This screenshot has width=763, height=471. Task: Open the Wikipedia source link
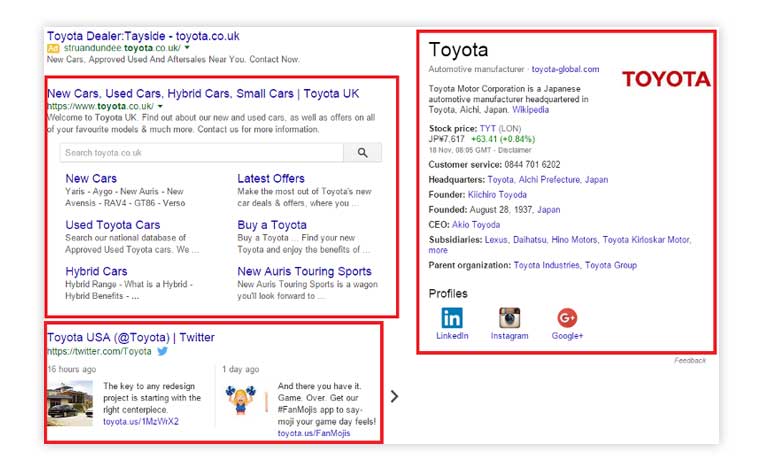[530, 110]
